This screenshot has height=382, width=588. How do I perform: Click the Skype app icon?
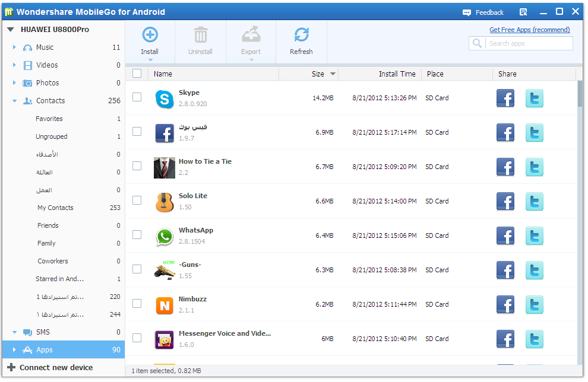pos(165,99)
